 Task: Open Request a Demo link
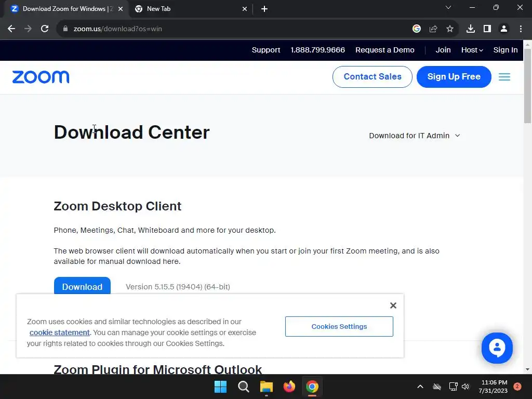(385, 50)
